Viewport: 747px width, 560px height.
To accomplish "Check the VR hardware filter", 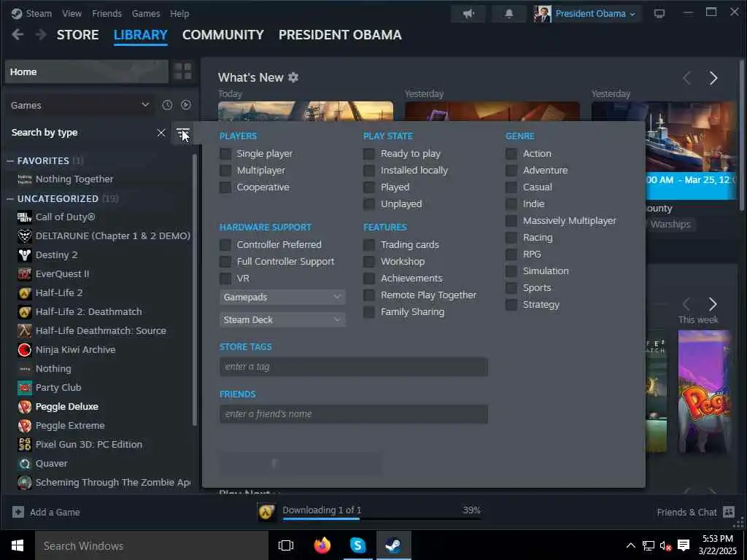I will [225, 279].
